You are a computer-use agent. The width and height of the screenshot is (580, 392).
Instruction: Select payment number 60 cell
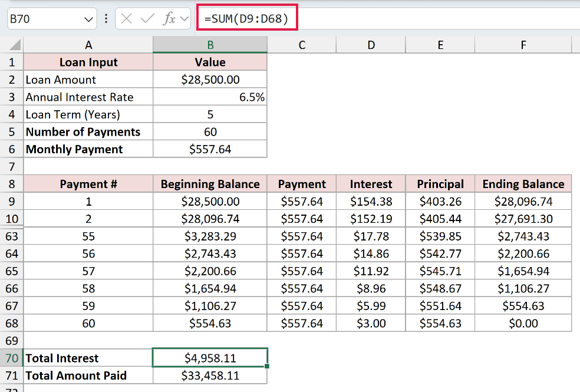88,323
